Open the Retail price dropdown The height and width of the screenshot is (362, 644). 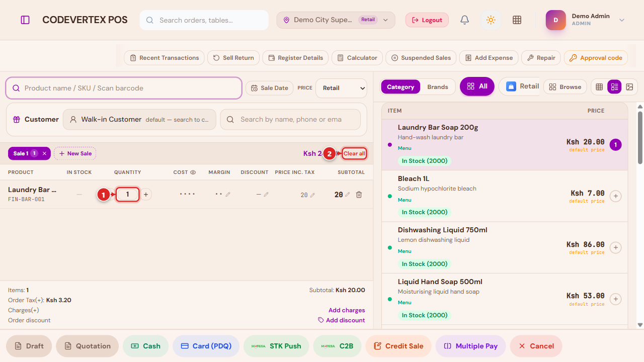coord(342,88)
